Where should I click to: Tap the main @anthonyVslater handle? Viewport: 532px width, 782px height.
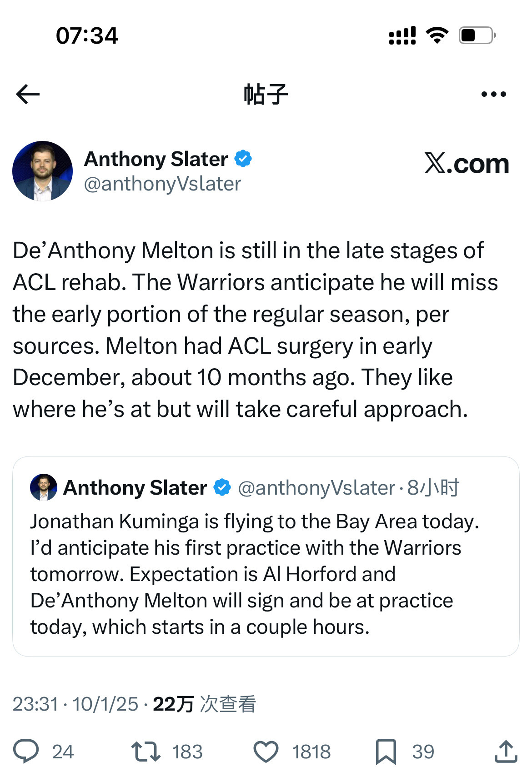[162, 184]
